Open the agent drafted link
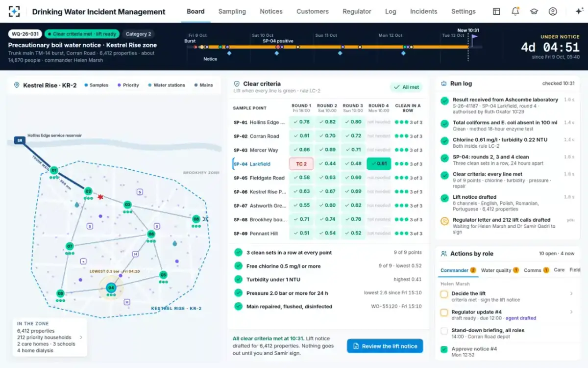This screenshot has height=368, width=588. tap(521, 318)
